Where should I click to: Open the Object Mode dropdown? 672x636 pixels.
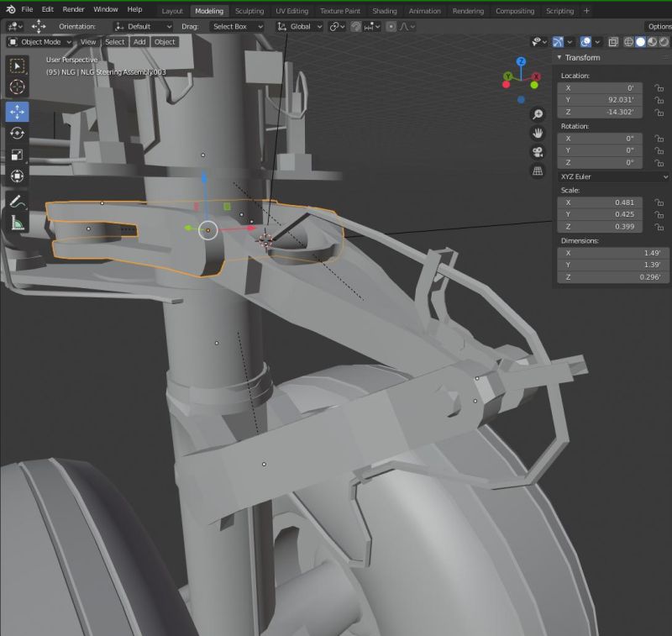39,42
